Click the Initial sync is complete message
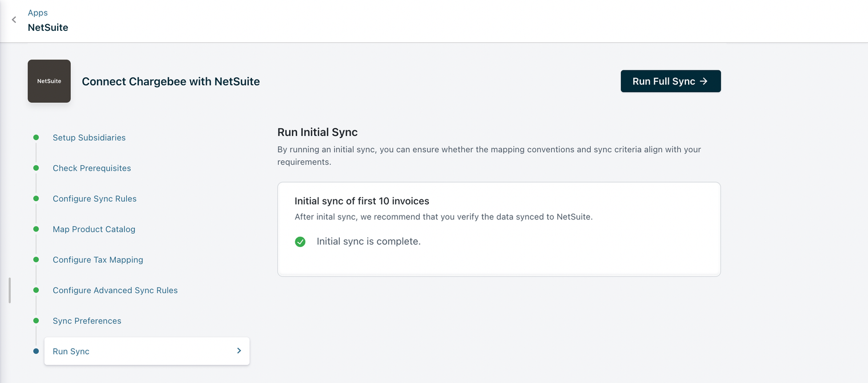 (368, 242)
